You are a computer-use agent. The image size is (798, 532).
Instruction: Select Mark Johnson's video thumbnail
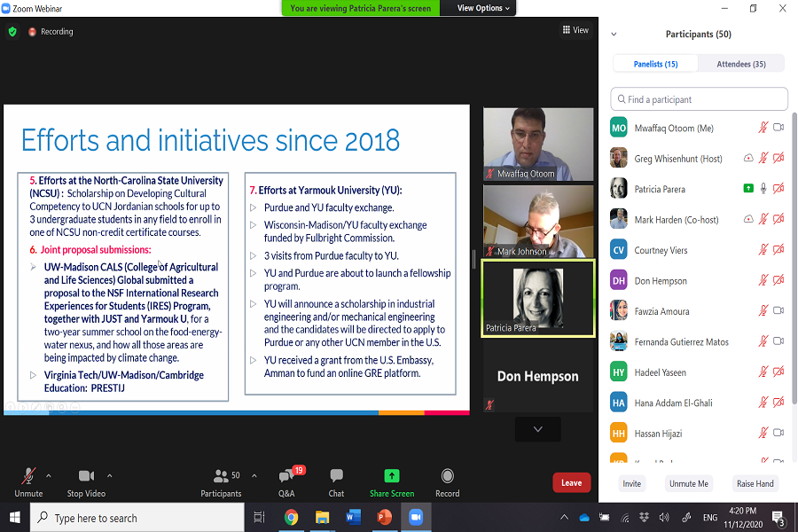(538, 222)
